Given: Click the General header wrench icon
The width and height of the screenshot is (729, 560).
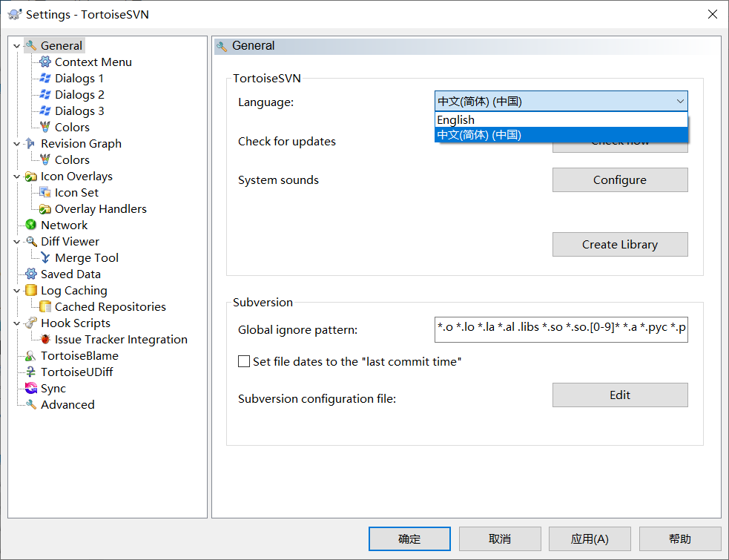Looking at the screenshot, I should pos(222,46).
